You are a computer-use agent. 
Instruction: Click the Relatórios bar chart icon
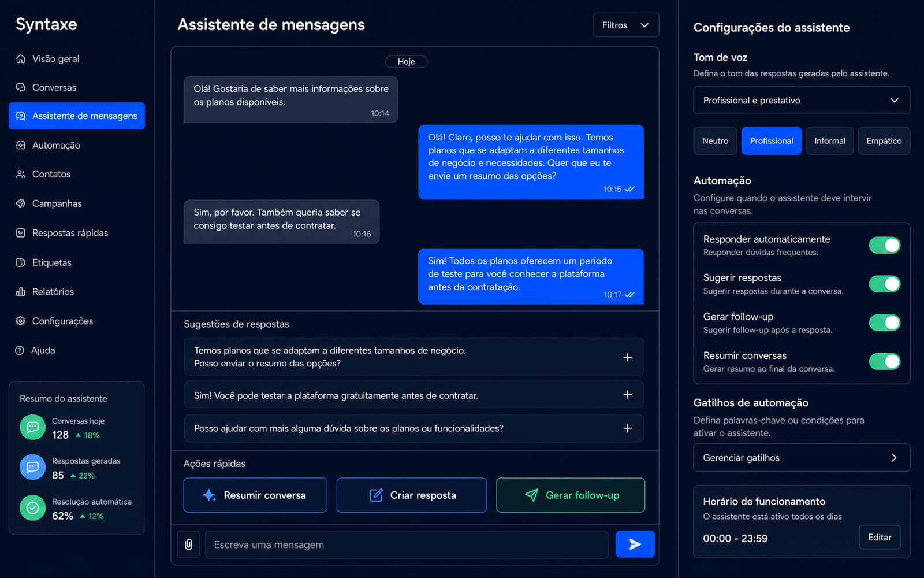[21, 292]
